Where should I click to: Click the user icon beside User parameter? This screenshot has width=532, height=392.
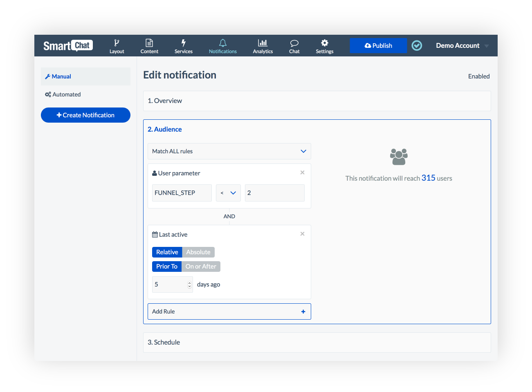click(155, 173)
